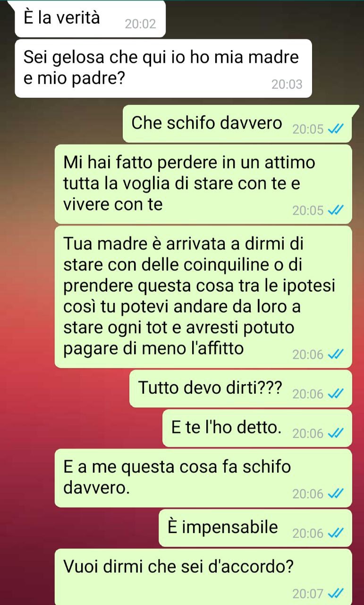This screenshot has width=364, height=605.
Task: Tap the 'È impensabile' message bubble
Action: (255, 528)
